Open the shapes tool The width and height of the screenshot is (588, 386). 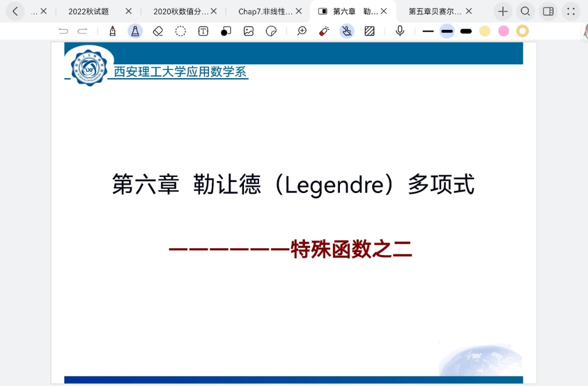pos(226,31)
